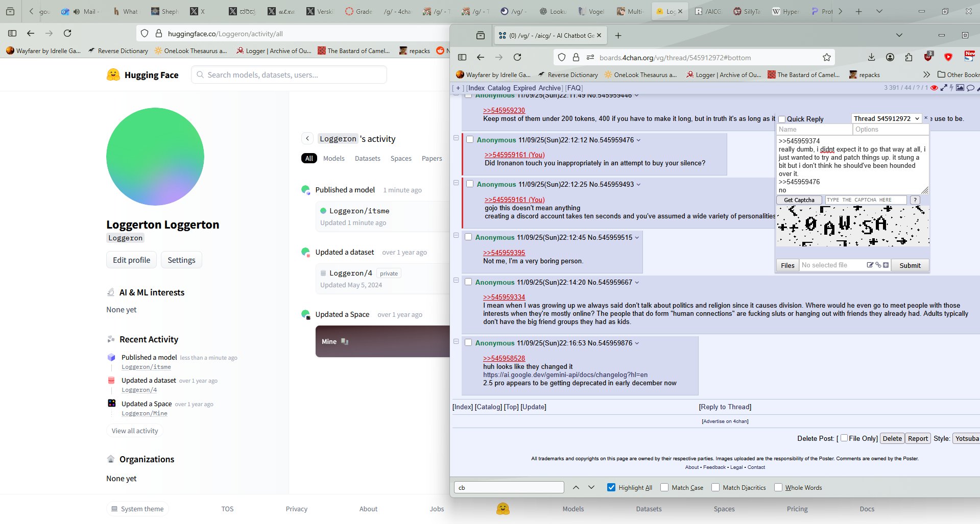
Task: Open the Hugging Face Settings button
Action: 181,260
